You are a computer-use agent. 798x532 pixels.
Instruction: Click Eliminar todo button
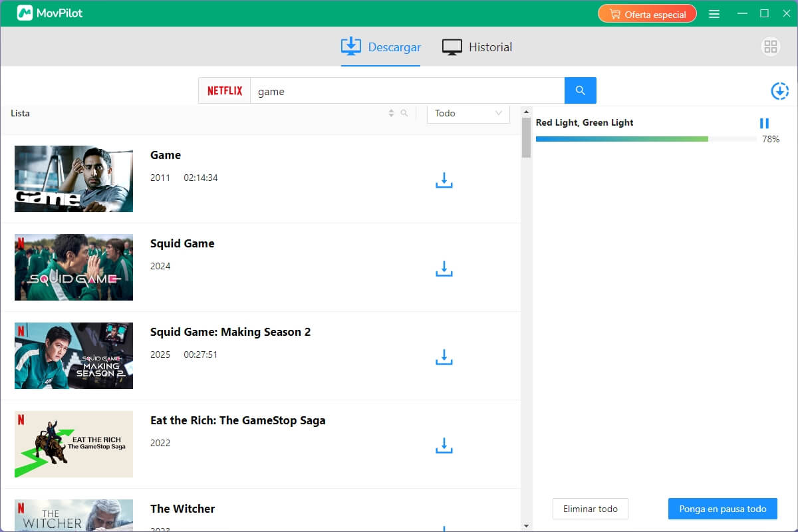point(591,509)
